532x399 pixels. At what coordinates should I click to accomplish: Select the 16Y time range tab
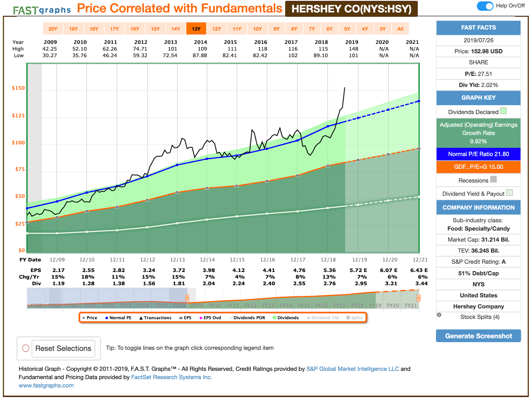135,29
